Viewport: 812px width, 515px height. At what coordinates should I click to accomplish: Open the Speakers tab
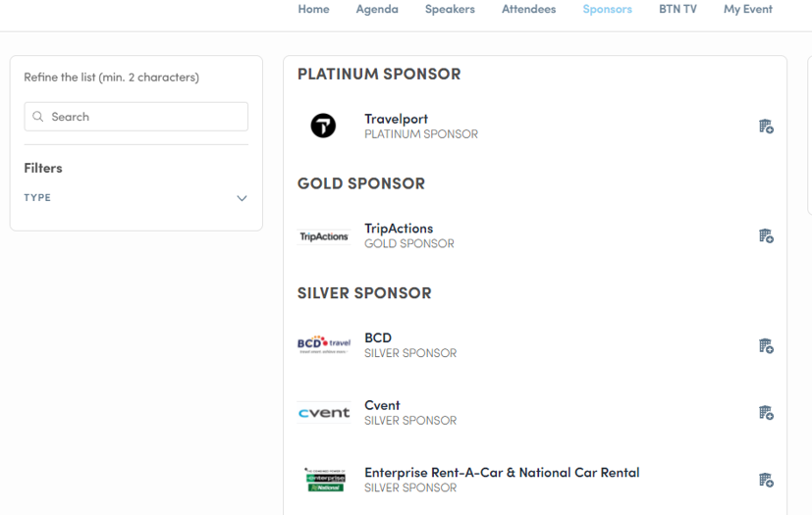click(450, 9)
